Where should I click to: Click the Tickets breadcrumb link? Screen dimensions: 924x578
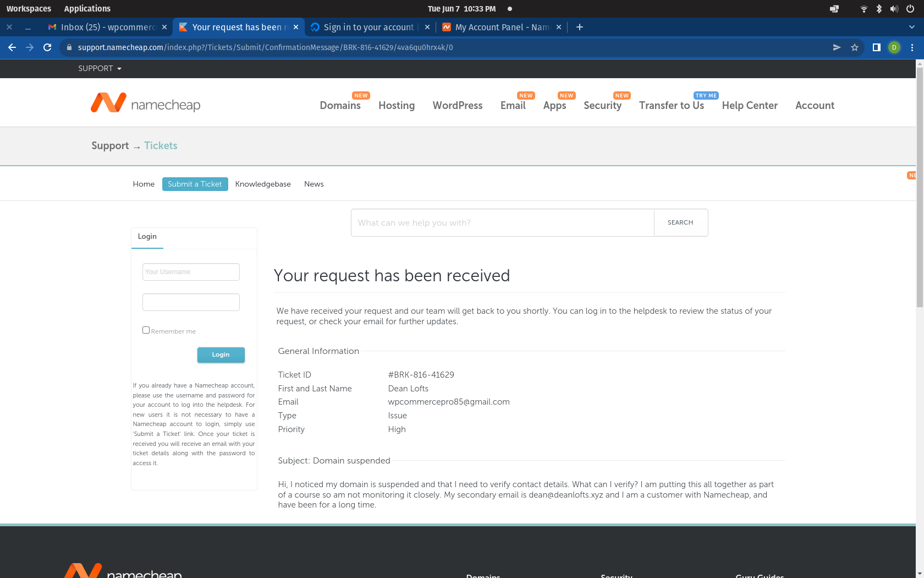tap(161, 145)
